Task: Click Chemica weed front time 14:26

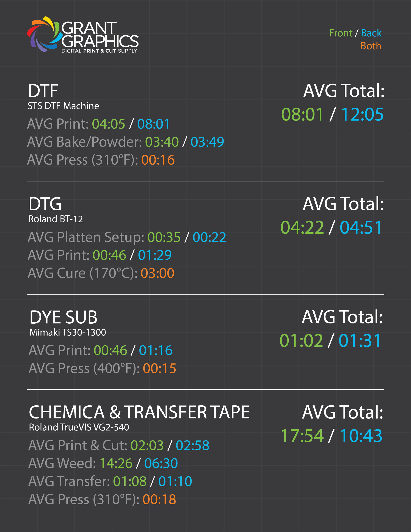Action: pos(116,463)
